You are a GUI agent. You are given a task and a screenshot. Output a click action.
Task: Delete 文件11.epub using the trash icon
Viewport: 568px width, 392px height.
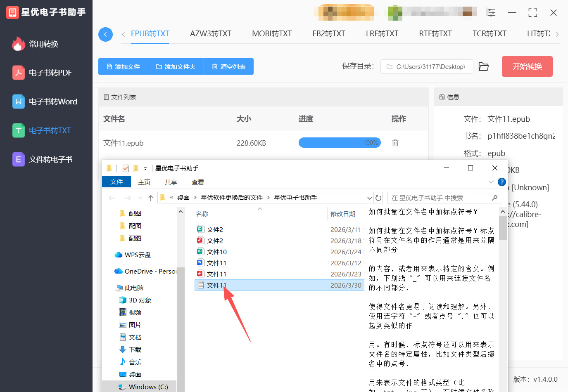pyautogui.click(x=395, y=143)
